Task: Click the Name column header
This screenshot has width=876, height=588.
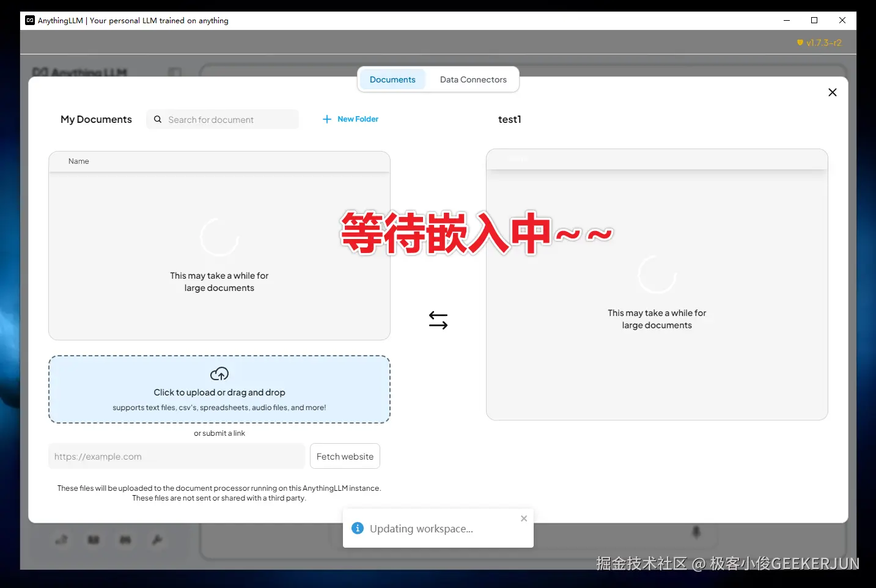Action: pyautogui.click(x=79, y=161)
